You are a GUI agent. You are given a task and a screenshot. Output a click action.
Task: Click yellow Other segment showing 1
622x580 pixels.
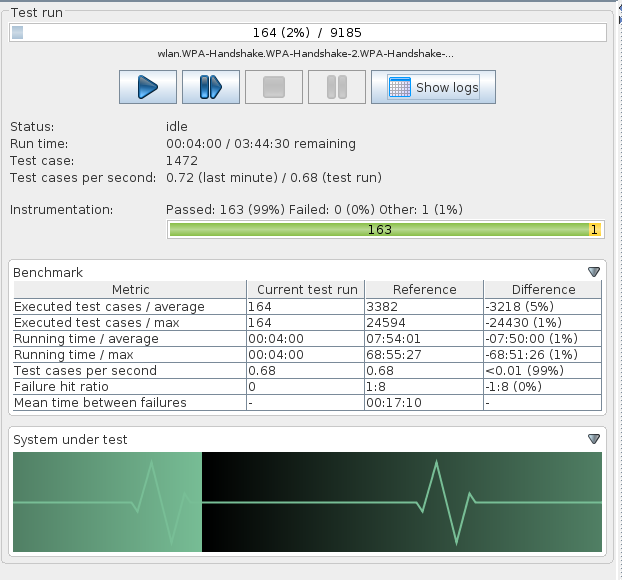tap(595, 230)
